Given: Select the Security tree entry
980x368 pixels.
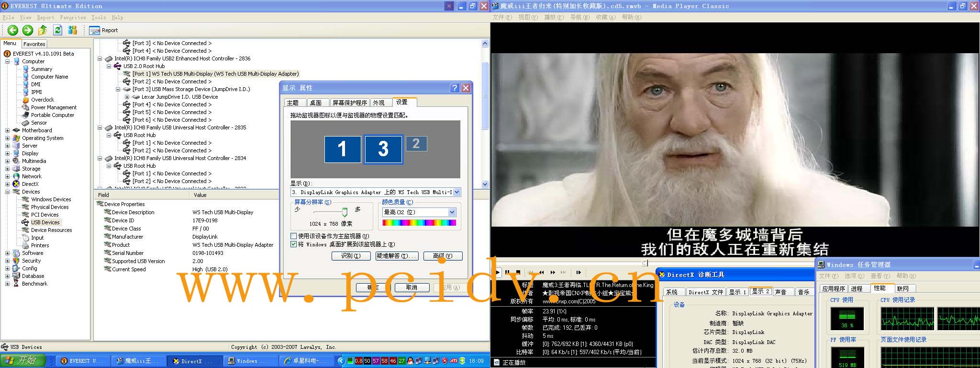Looking at the screenshot, I should [x=27, y=261].
